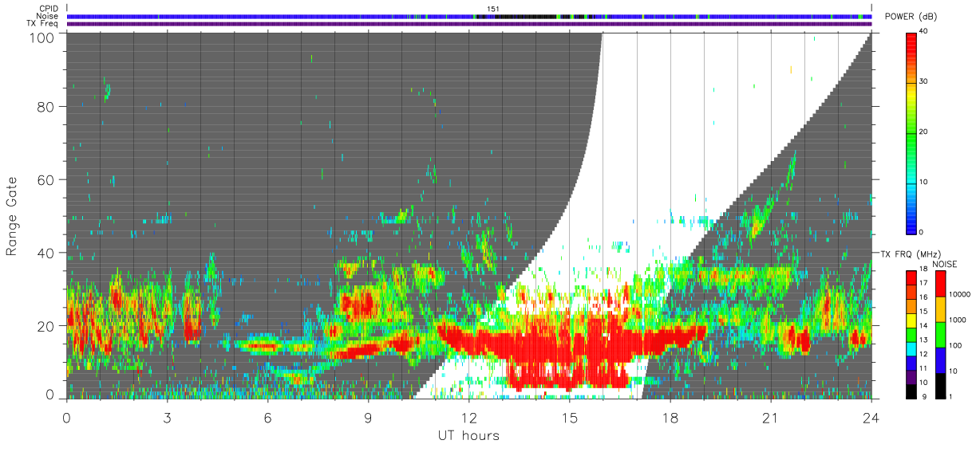Image resolution: width=980 pixels, height=452 pixels.
Task: Click the 14 label on TX FRQ legend
Action: pyautogui.click(x=924, y=325)
